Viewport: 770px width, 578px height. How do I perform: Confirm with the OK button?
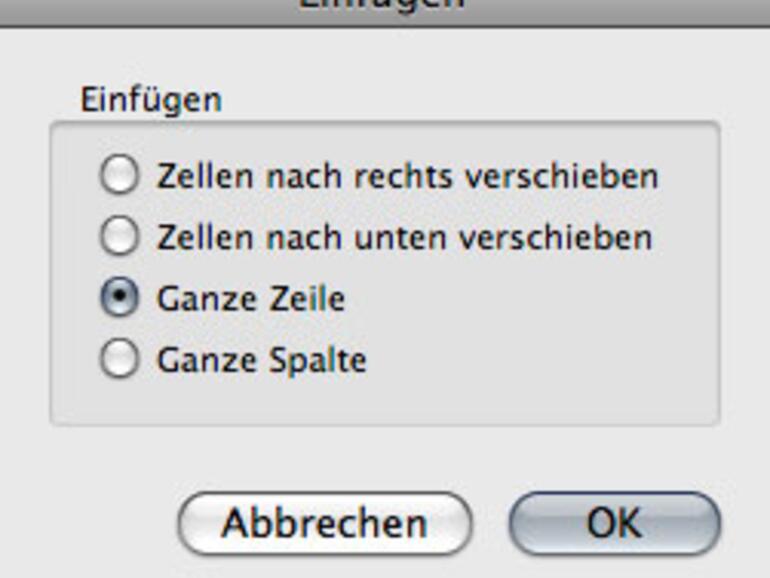click(614, 522)
